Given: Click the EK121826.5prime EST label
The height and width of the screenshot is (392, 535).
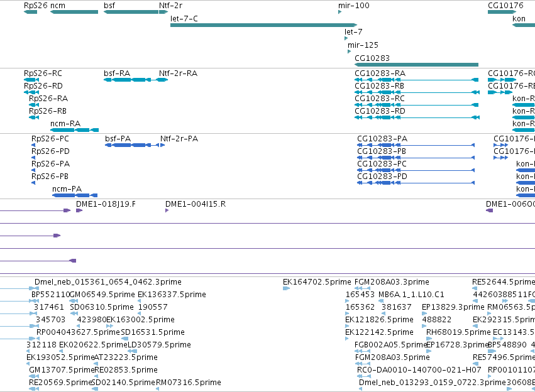Looking at the screenshot, I should [379, 320].
